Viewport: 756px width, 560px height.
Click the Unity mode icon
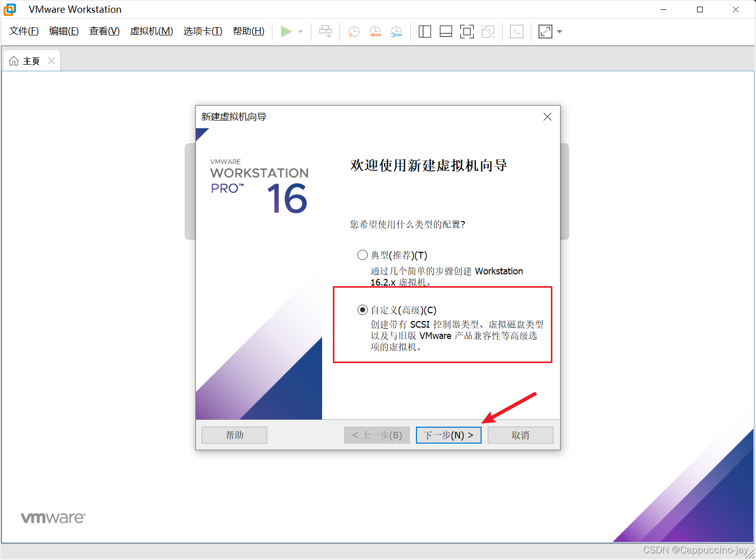488,32
